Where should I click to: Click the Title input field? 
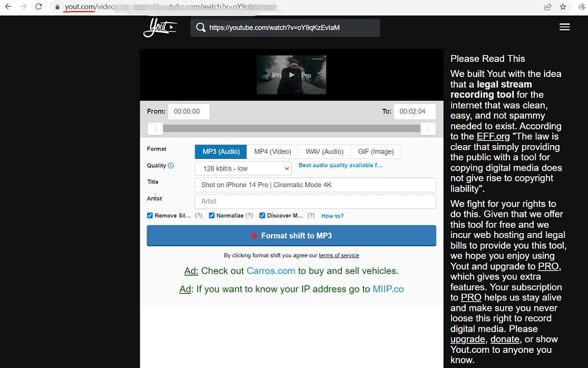click(x=316, y=185)
